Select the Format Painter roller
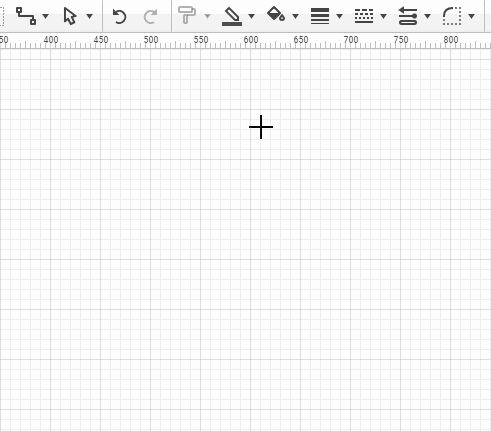This screenshot has width=491, height=431. click(x=187, y=15)
